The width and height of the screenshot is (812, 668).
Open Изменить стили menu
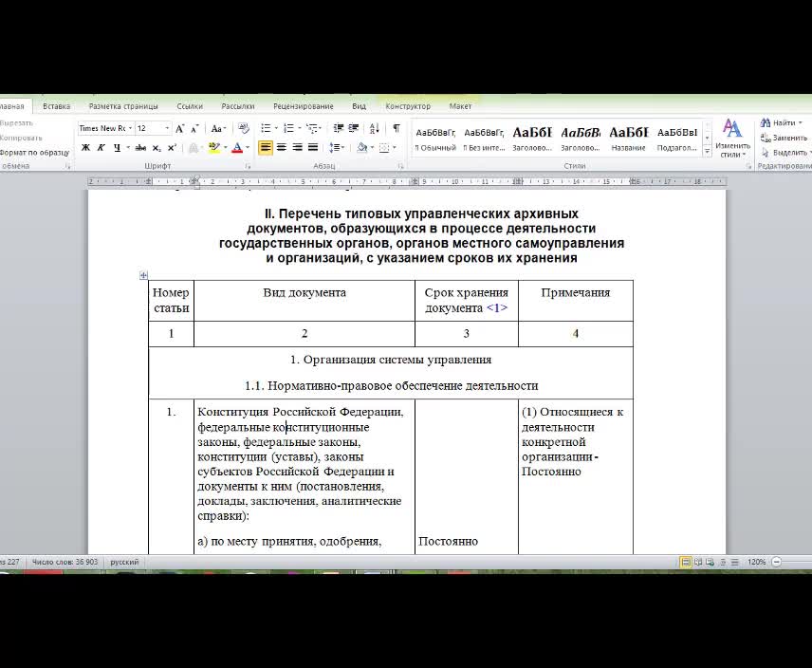(x=732, y=139)
